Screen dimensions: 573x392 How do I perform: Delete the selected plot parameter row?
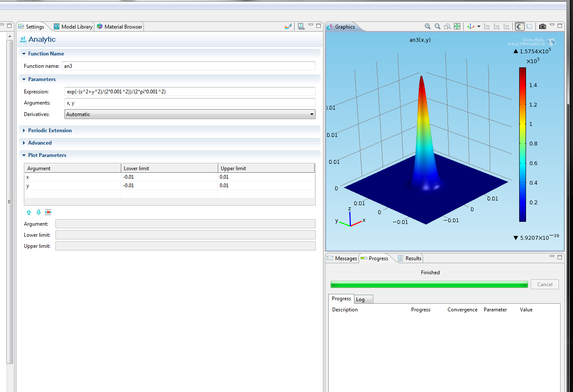[x=48, y=212]
